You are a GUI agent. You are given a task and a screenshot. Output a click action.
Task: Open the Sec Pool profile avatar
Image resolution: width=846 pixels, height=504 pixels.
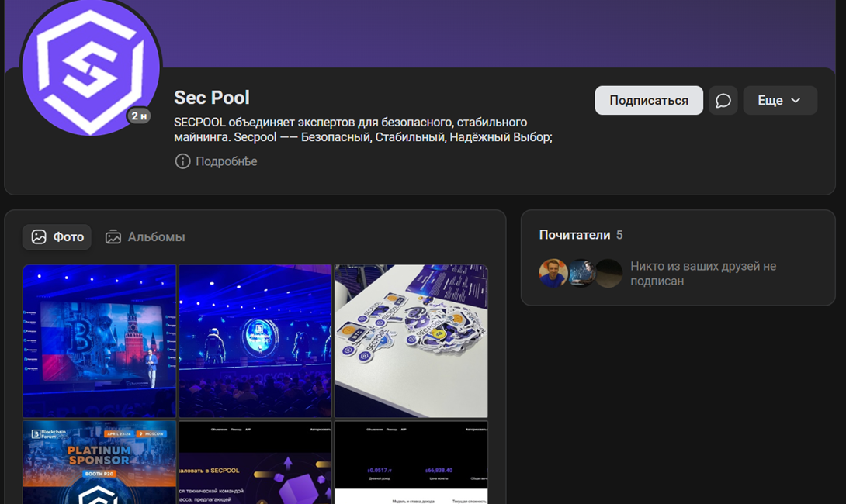click(91, 68)
